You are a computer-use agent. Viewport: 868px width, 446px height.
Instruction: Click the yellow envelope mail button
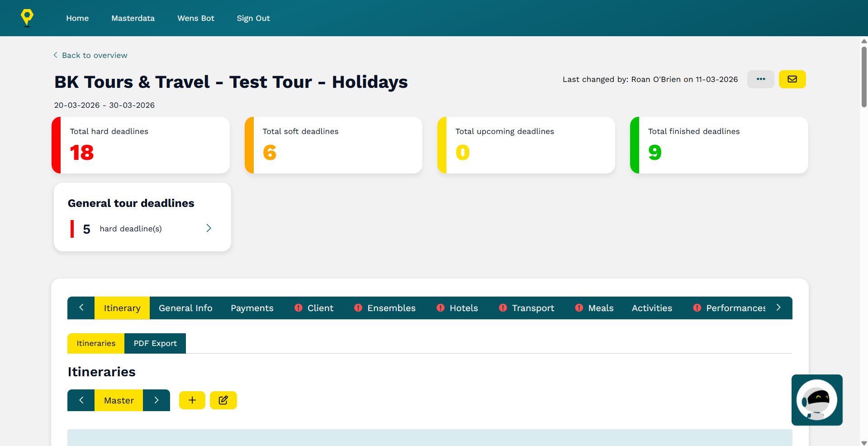tap(792, 79)
